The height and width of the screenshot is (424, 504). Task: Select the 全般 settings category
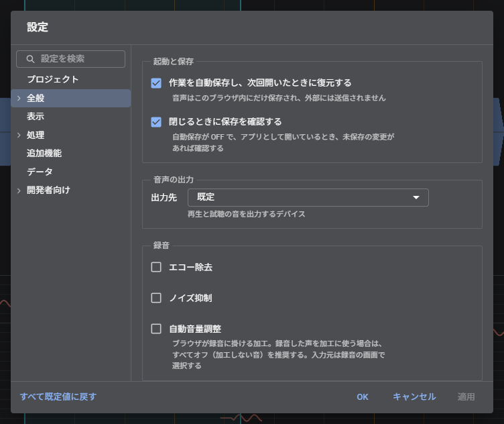click(70, 98)
